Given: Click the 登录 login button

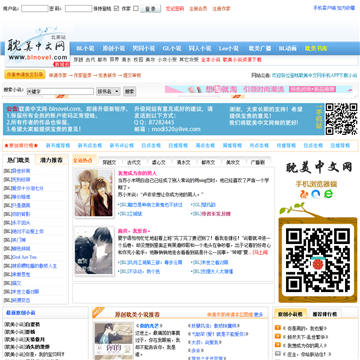Looking at the screenshot, I should [x=150, y=9].
